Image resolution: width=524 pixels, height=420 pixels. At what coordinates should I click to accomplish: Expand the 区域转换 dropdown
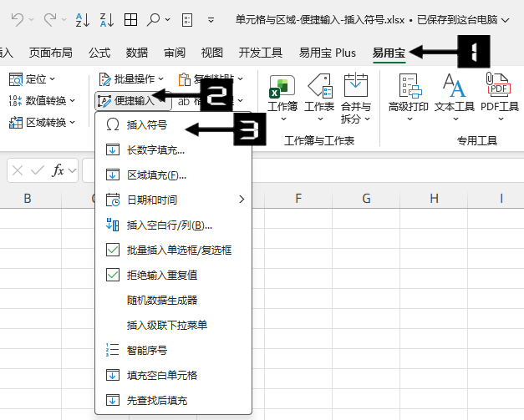pyautogui.click(x=40, y=123)
